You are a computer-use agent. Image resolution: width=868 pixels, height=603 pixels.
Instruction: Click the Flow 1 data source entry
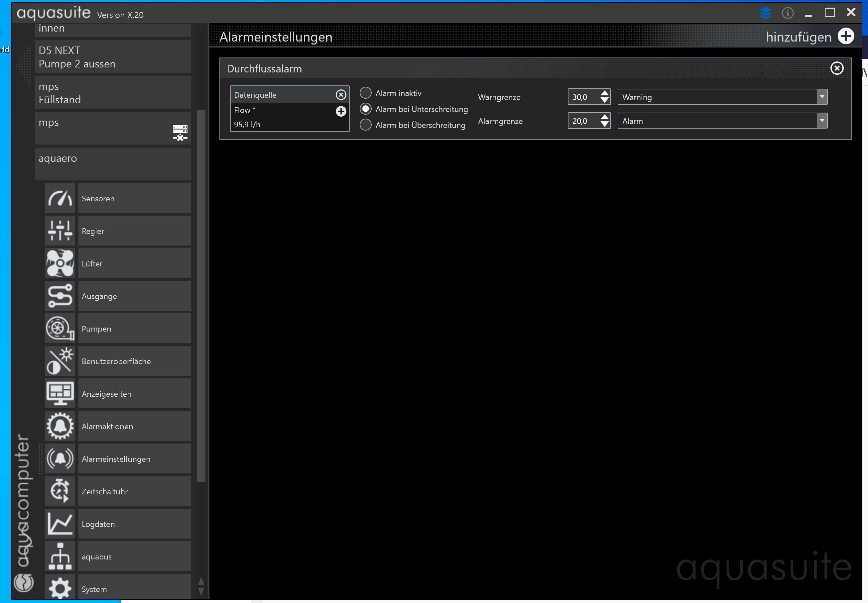[245, 110]
